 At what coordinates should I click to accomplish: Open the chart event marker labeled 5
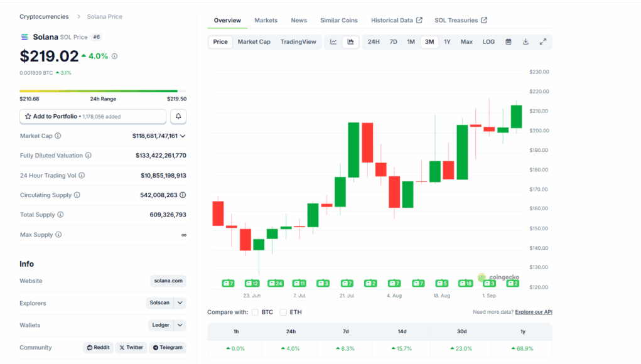[441, 284]
